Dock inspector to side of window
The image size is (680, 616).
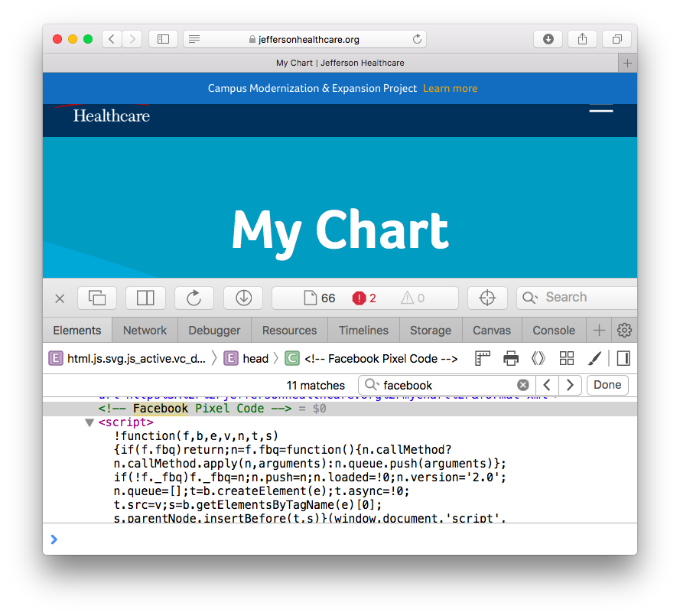pos(145,298)
